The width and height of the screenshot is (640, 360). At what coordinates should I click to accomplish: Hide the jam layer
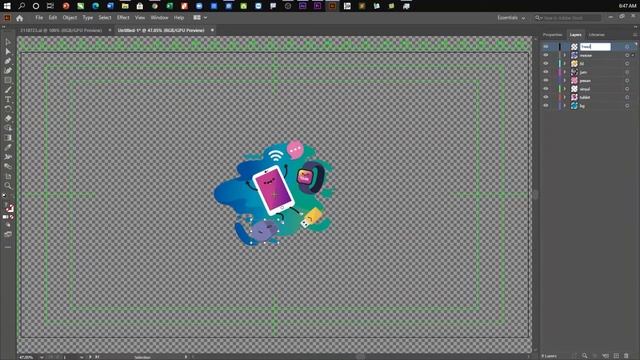coord(546,72)
